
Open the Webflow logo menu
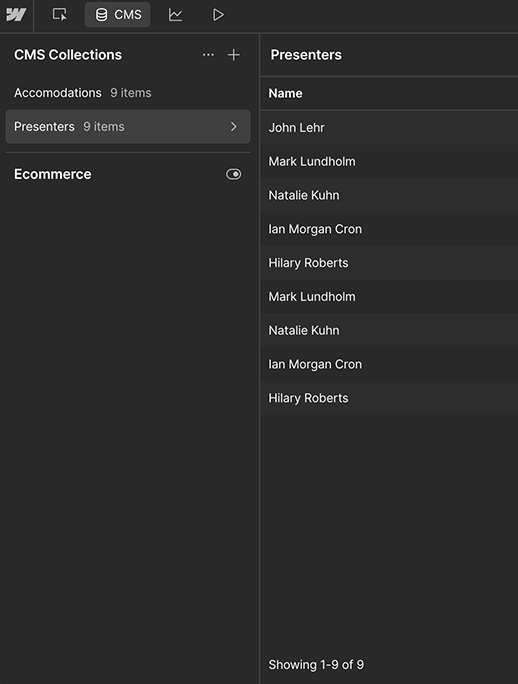click(x=16, y=15)
